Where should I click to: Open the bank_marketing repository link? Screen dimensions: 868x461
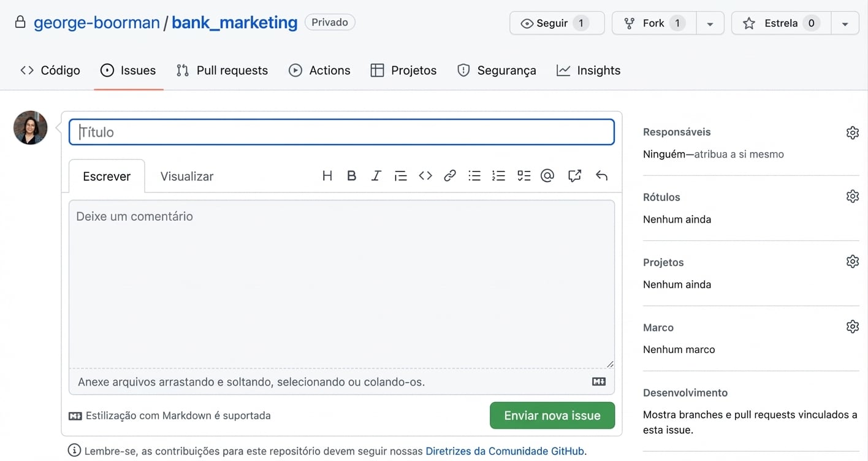pyautogui.click(x=235, y=23)
